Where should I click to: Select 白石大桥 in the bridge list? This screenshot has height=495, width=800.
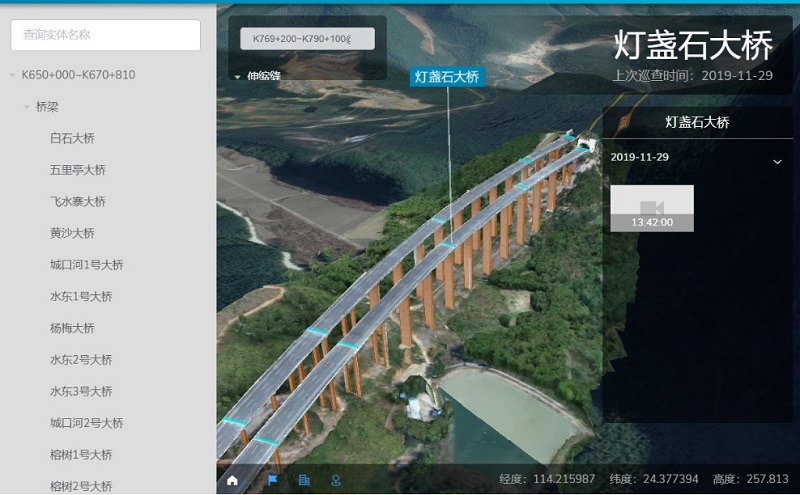(x=72, y=138)
